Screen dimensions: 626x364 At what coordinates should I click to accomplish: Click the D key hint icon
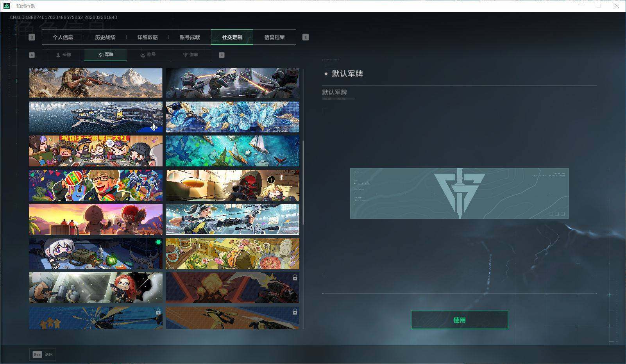pos(222,55)
